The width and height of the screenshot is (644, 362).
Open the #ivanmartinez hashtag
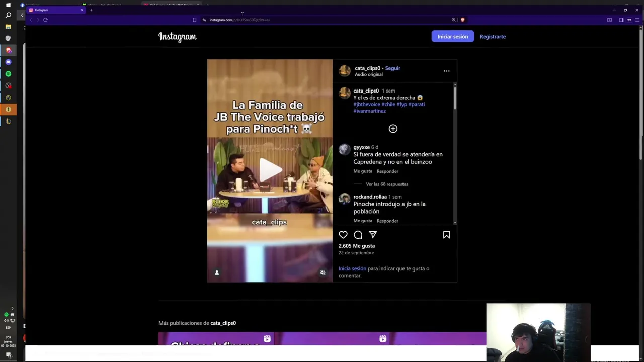click(x=369, y=111)
